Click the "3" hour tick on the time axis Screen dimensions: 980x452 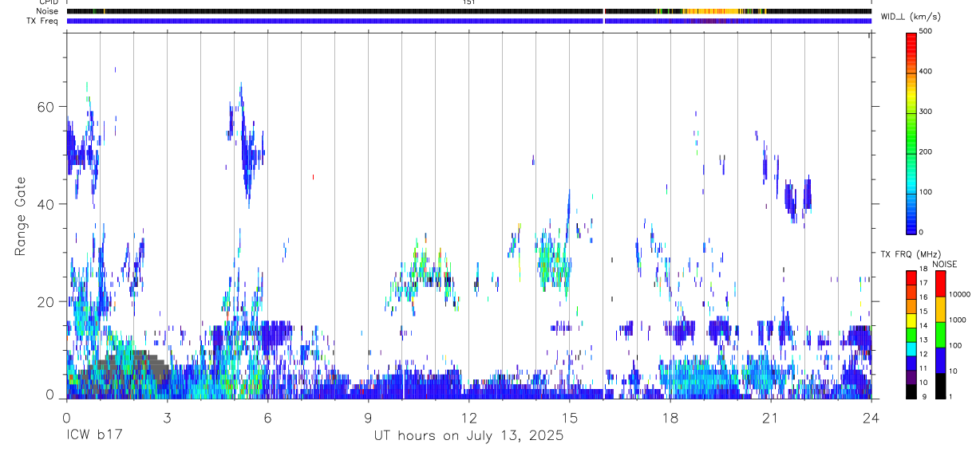pyautogui.click(x=167, y=417)
